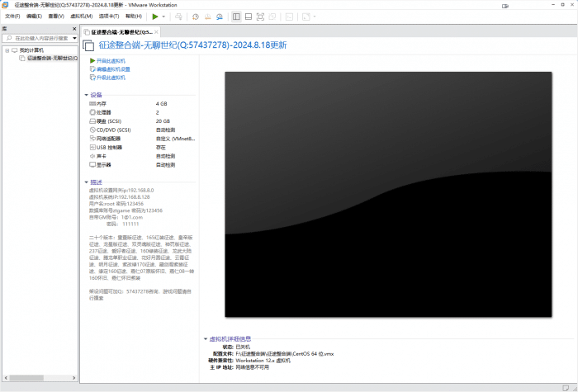The width and height of the screenshot is (578, 392).
Task: Collapse the 我的计算机 tree node
Action: point(7,50)
